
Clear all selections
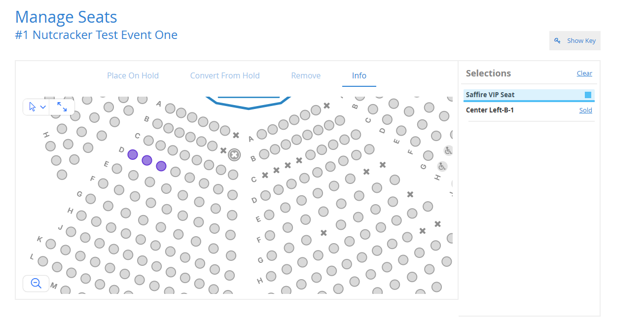[584, 73]
